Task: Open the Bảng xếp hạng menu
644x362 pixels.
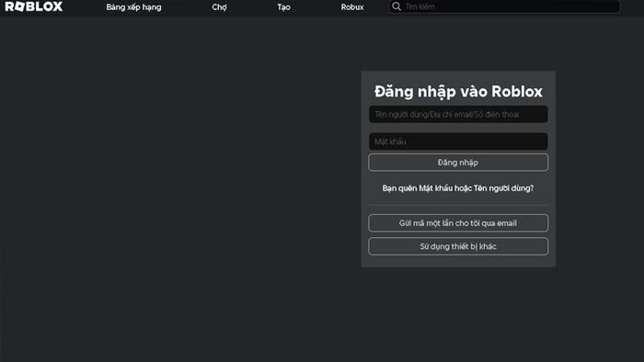Action: (x=133, y=7)
